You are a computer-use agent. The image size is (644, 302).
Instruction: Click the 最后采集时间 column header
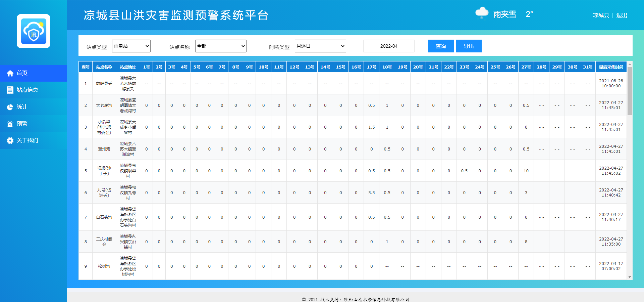611,67
